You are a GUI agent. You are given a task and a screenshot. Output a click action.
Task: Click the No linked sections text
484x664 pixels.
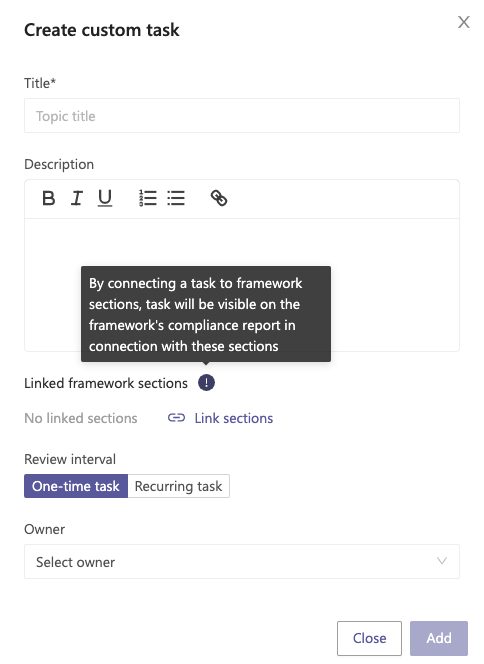[81, 418]
